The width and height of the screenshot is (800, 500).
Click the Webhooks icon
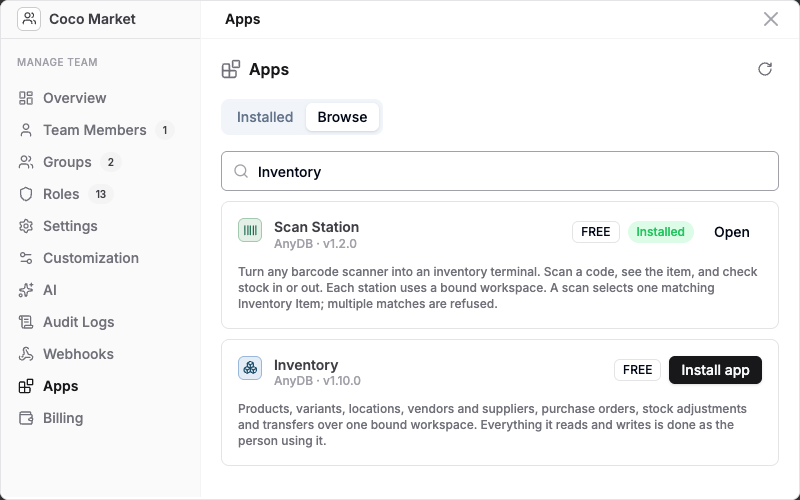[26, 354]
